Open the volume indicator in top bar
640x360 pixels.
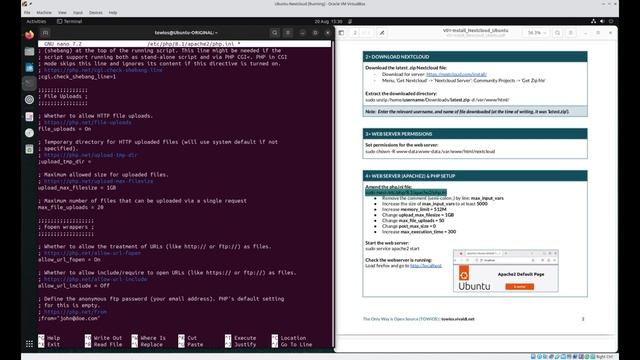click(x=602, y=21)
